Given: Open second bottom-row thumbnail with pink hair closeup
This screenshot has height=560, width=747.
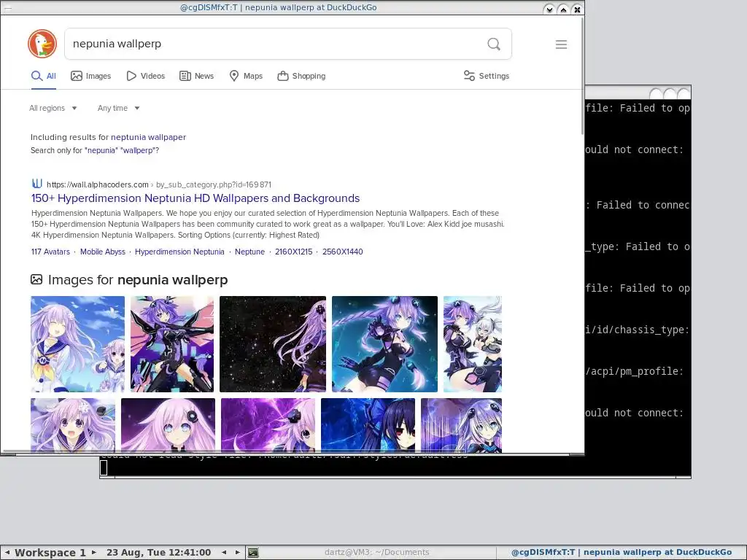Looking at the screenshot, I should (x=169, y=425).
